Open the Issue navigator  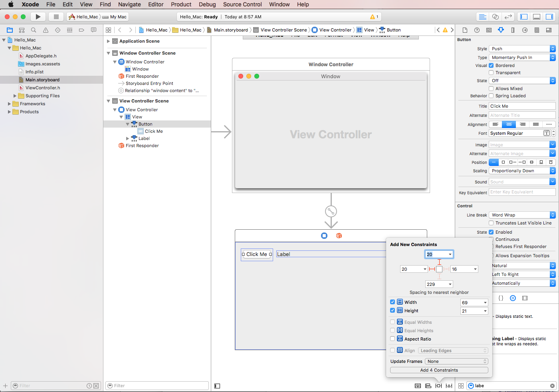click(46, 30)
